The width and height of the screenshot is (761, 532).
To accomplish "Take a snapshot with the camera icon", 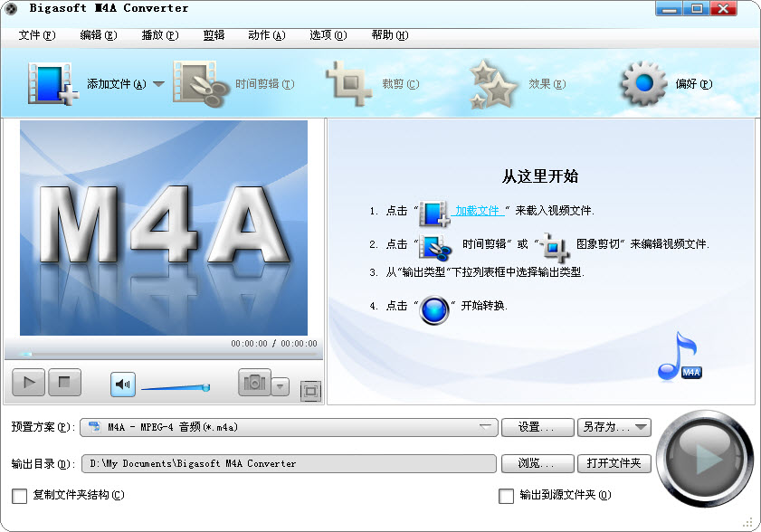I will click(x=256, y=383).
